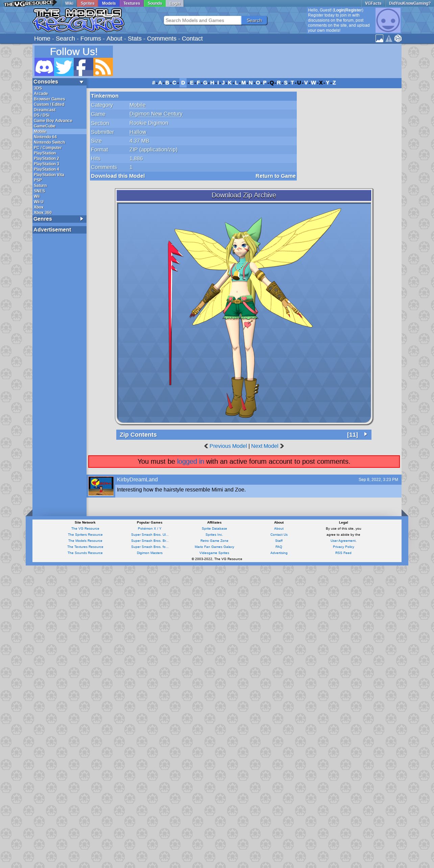
Task: Open Contact in the navigation bar
Action: coord(192,39)
